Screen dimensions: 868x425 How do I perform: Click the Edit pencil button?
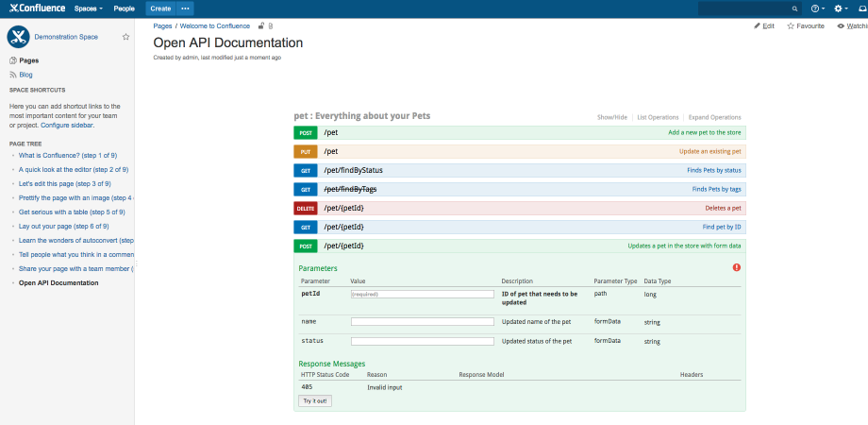pos(764,26)
